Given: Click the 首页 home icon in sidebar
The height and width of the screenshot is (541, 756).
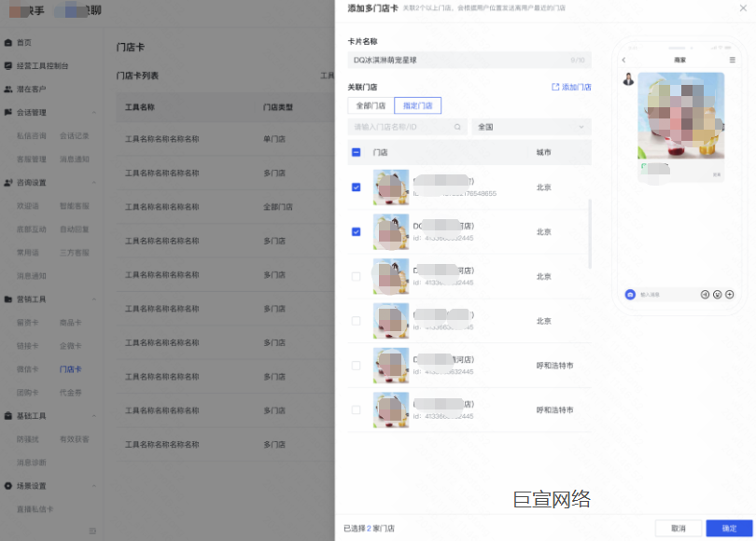Looking at the screenshot, I should pyautogui.click(x=8, y=42).
